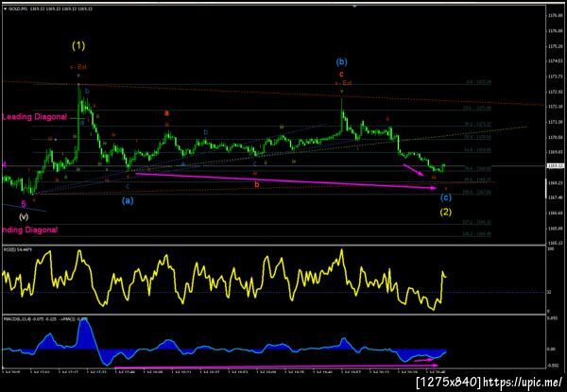Select the Leading Diagonal text label
The height and width of the screenshot is (392, 567).
pyautogui.click(x=34, y=117)
